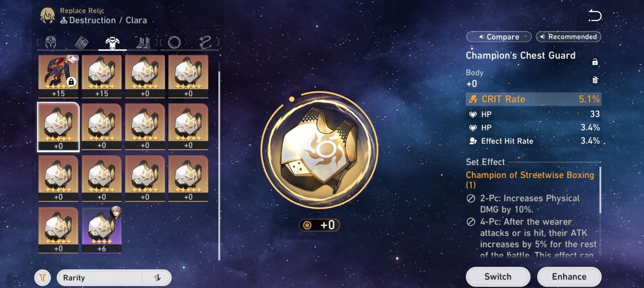The image size is (644, 288).
Task: Open the Rarity sort dropdown
Action: coord(100,278)
